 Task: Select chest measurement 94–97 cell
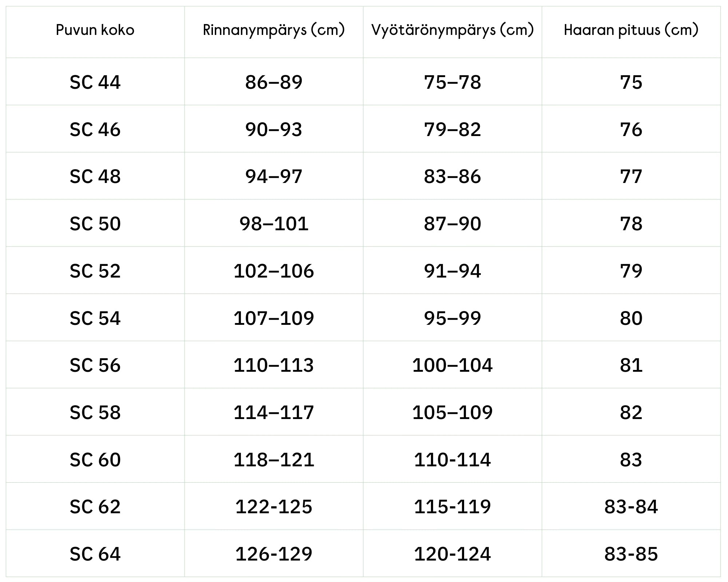pos(274,176)
